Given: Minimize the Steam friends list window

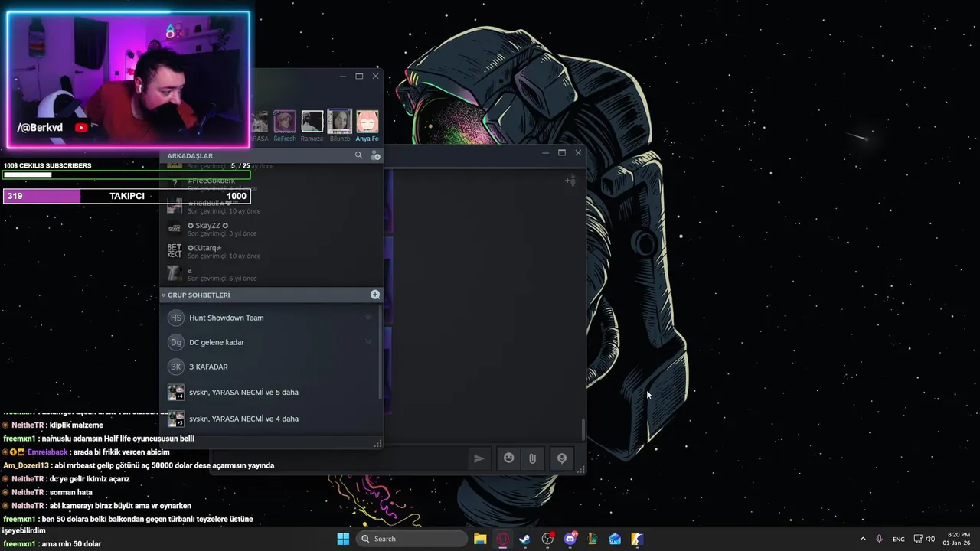Looking at the screenshot, I should pos(343,76).
